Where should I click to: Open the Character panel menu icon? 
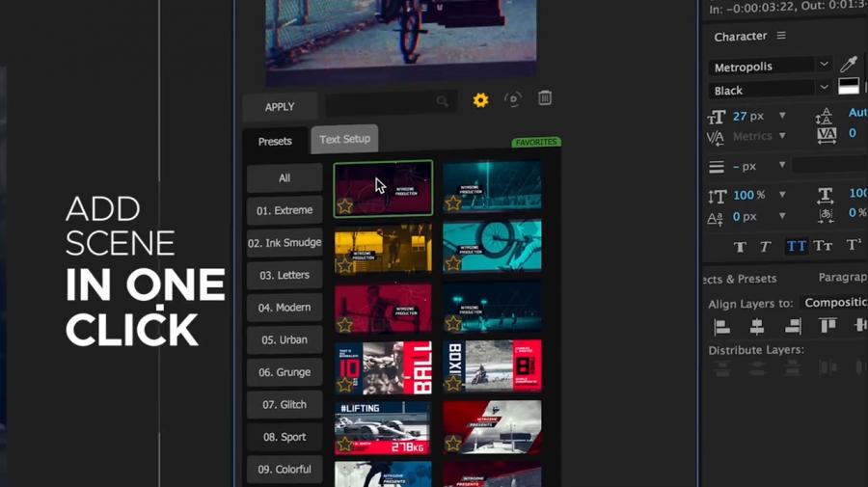coord(781,37)
